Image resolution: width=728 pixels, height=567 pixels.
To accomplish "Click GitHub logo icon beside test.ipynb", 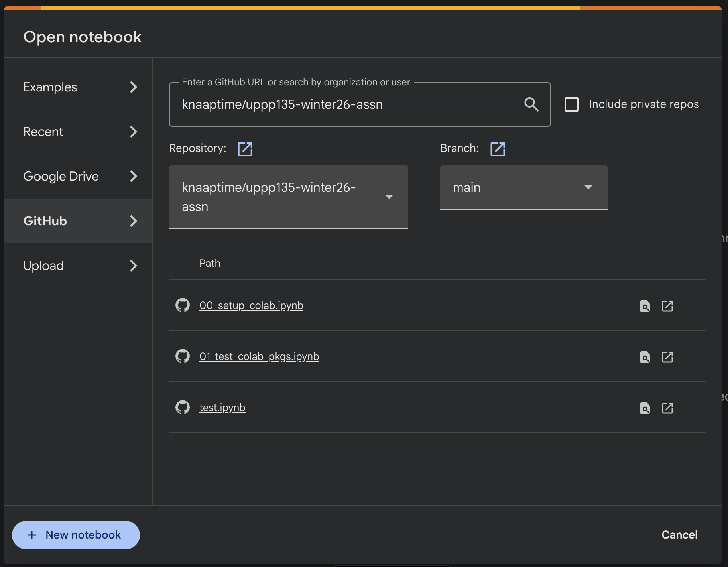I will pyautogui.click(x=183, y=407).
